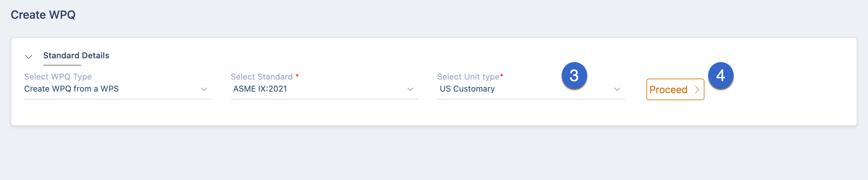This screenshot has height=180, width=868.
Task: Select the Standard Details tab heading
Action: tap(76, 55)
